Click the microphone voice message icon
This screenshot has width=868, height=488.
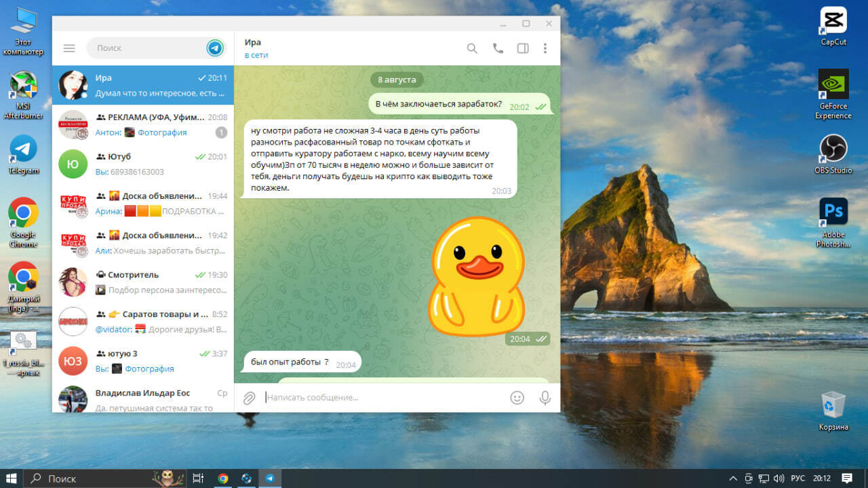[545, 398]
